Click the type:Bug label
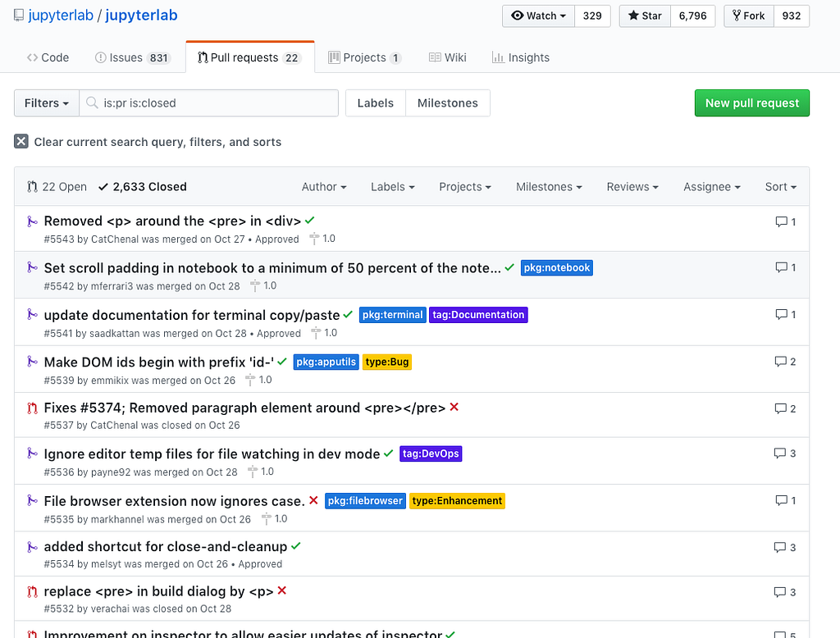 click(387, 362)
